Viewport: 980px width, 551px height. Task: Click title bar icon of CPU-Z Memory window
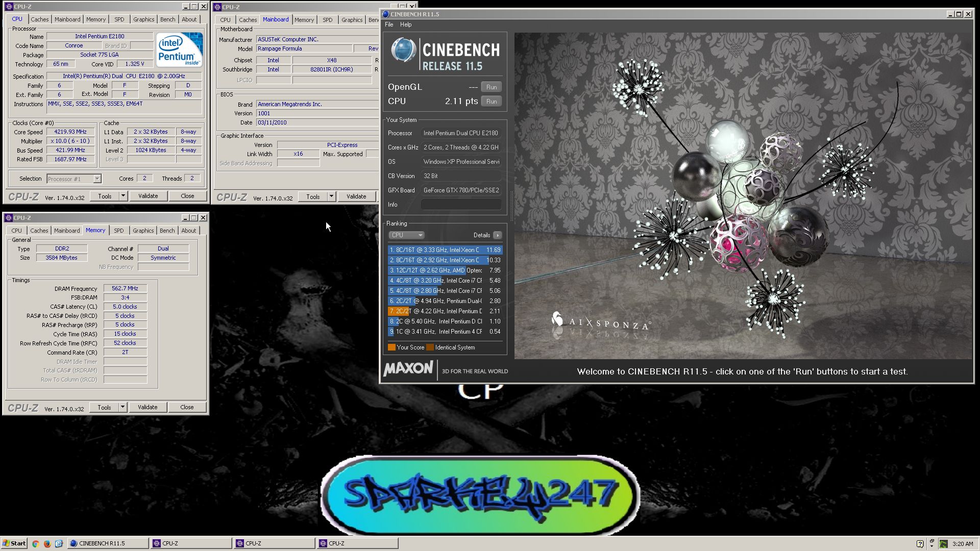(9, 218)
